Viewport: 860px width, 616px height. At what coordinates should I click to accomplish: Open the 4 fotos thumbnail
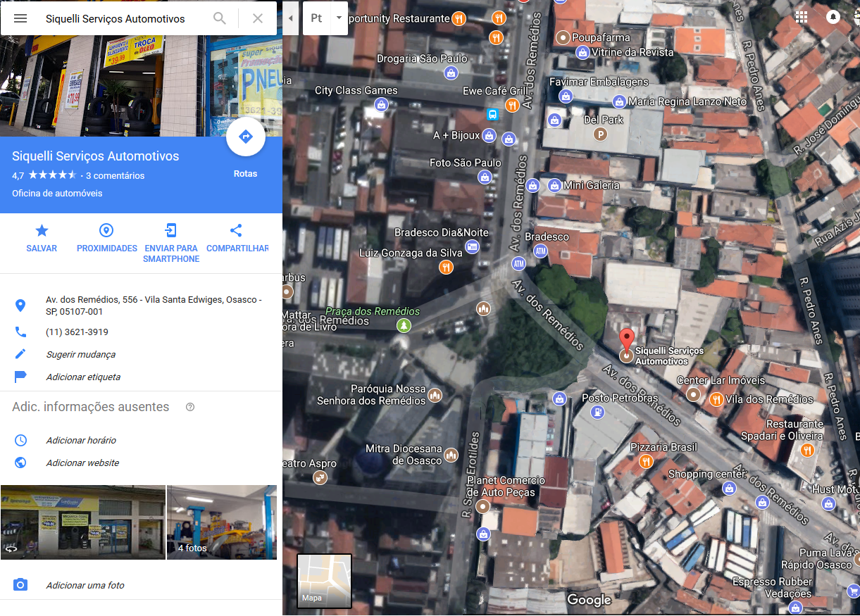pyautogui.click(x=222, y=522)
